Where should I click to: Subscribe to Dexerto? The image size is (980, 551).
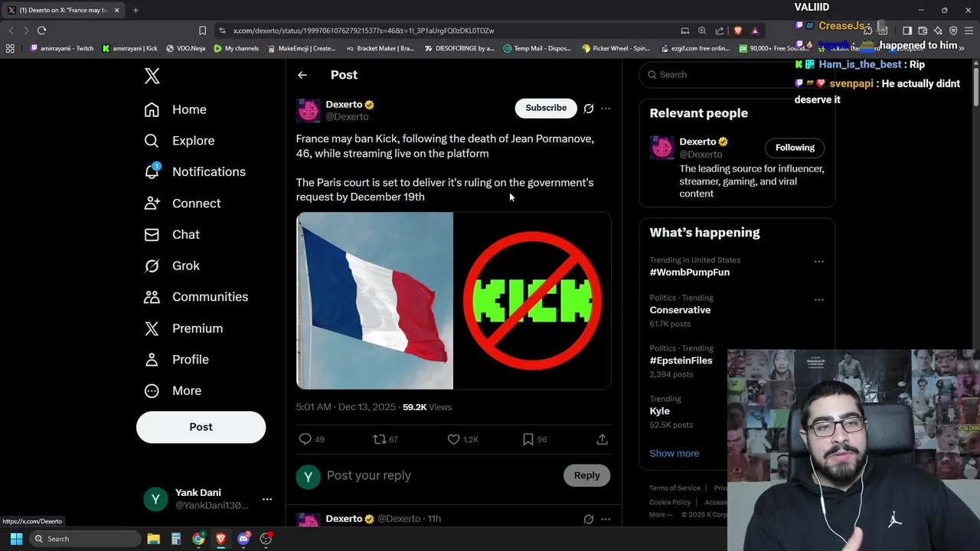[546, 108]
